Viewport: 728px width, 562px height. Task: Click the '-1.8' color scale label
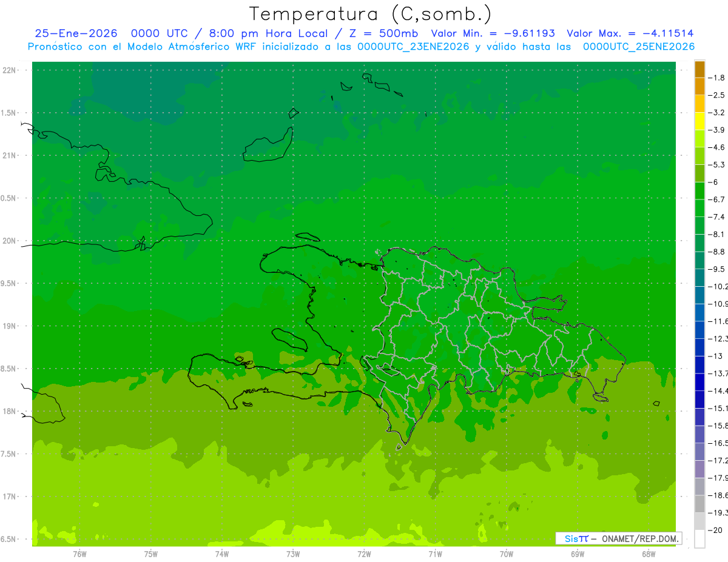[716, 78]
